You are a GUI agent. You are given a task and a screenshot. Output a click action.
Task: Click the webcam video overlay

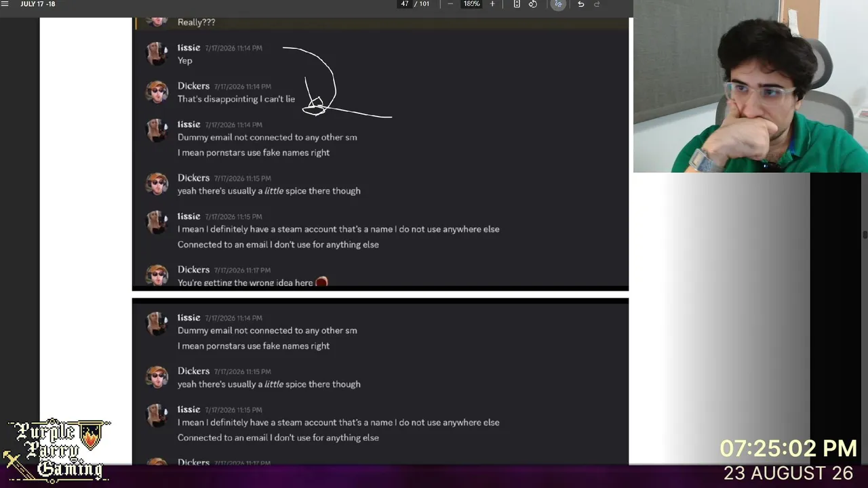(x=751, y=86)
